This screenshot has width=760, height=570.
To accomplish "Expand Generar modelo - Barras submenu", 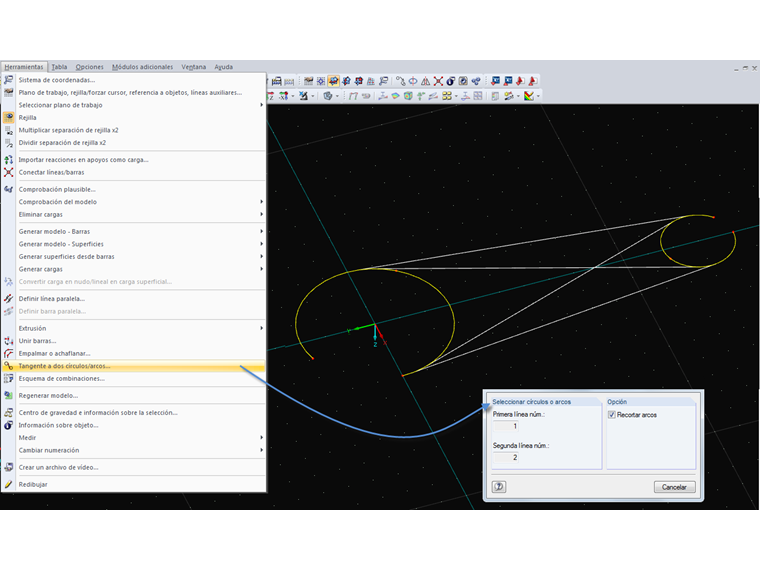I will coord(133,232).
